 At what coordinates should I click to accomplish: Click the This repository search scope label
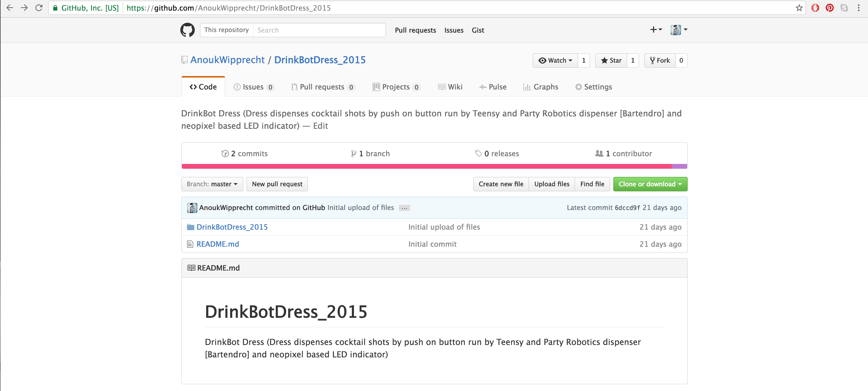pyautogui.click(x=227, y=30)
